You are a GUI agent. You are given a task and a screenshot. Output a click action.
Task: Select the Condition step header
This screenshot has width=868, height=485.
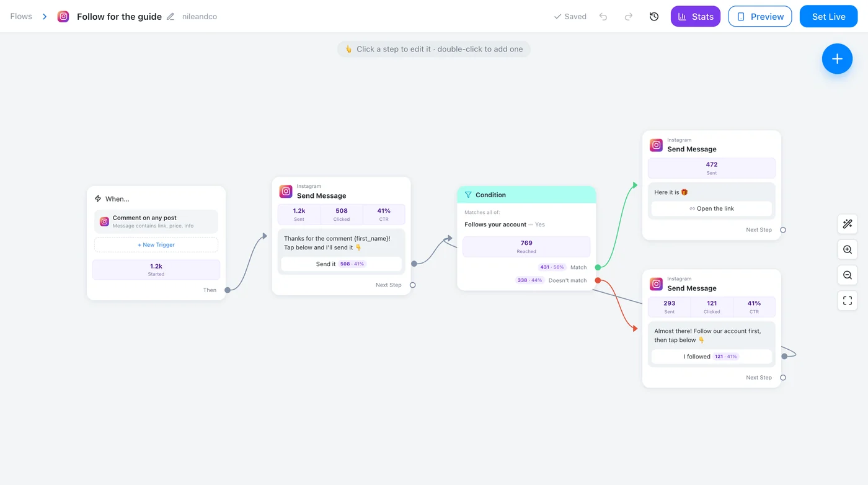[x=526, y=195]
